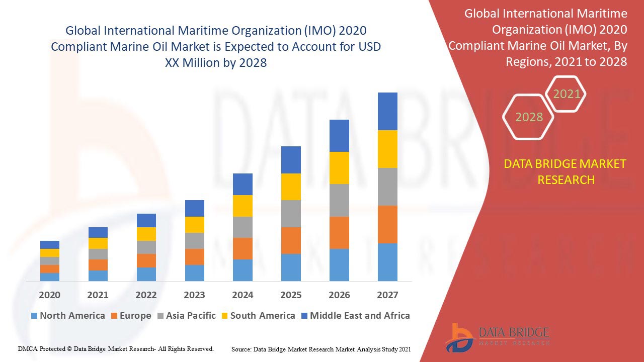Click the Europe legend orange square
Screen dimensions: 644x362
pyautogui.click(x=115, y=316)
